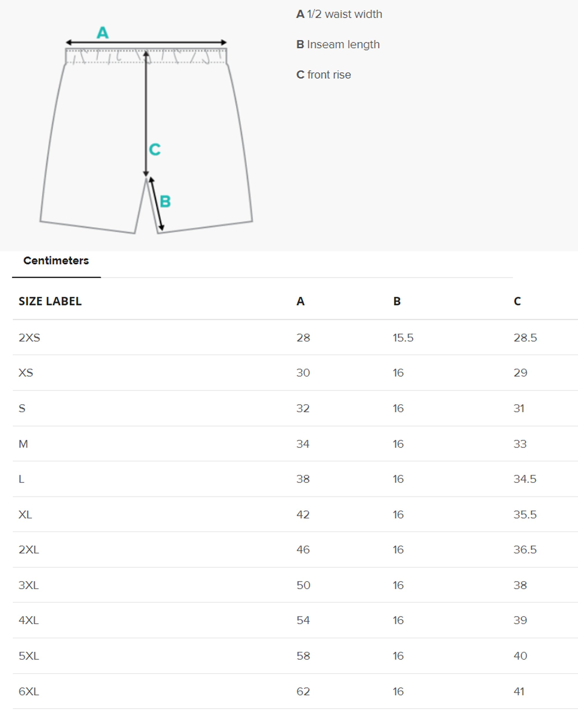Select the 3XL size row label
Viewport: 578px width, 728px height.
(x=29, y=585)
